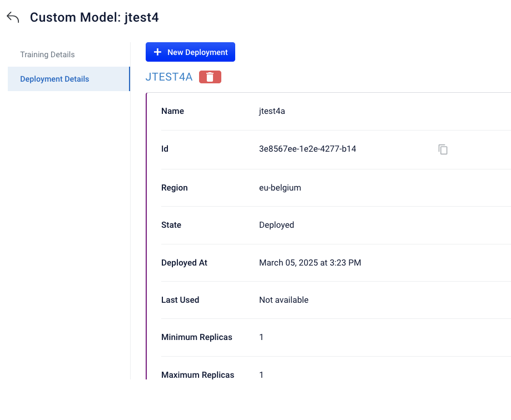Viewport: 511px width, 420px height.
Task: Click the Maximum Replicas value 1
Action: 261,375
